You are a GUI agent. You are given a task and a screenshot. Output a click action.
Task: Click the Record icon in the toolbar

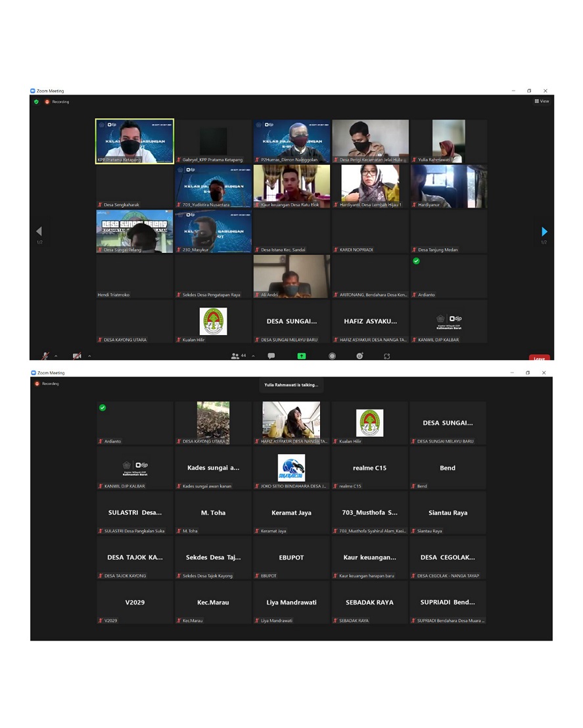[332, 356]
